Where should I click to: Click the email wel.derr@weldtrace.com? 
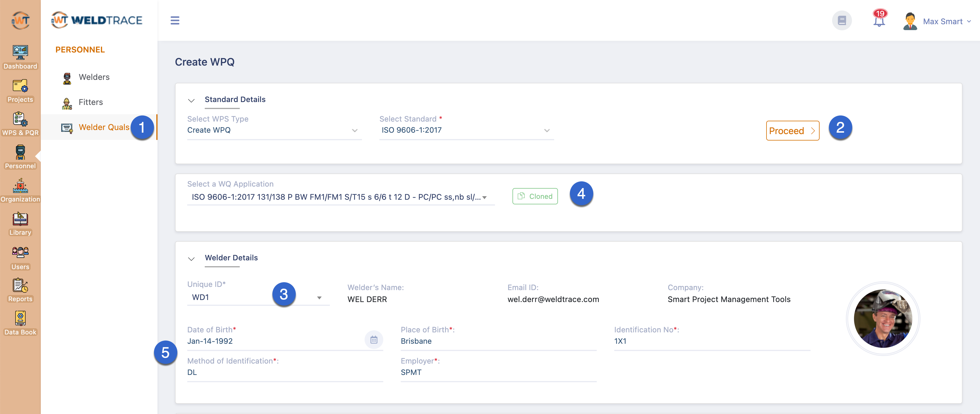click(x=553, y=300)
